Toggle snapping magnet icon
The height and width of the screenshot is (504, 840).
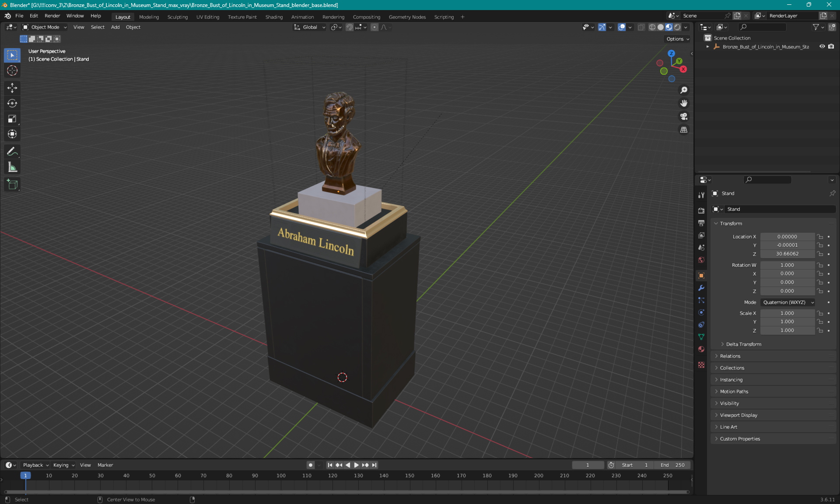349,27
